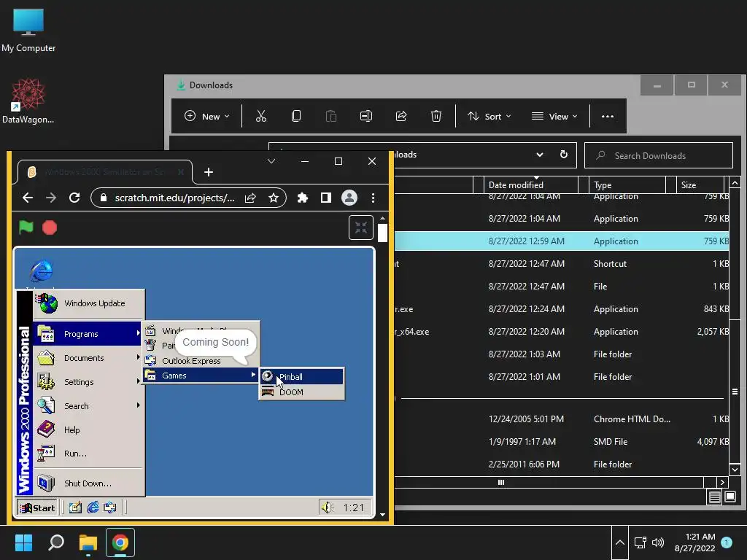Open the Documents submenu

coord(89,357)
